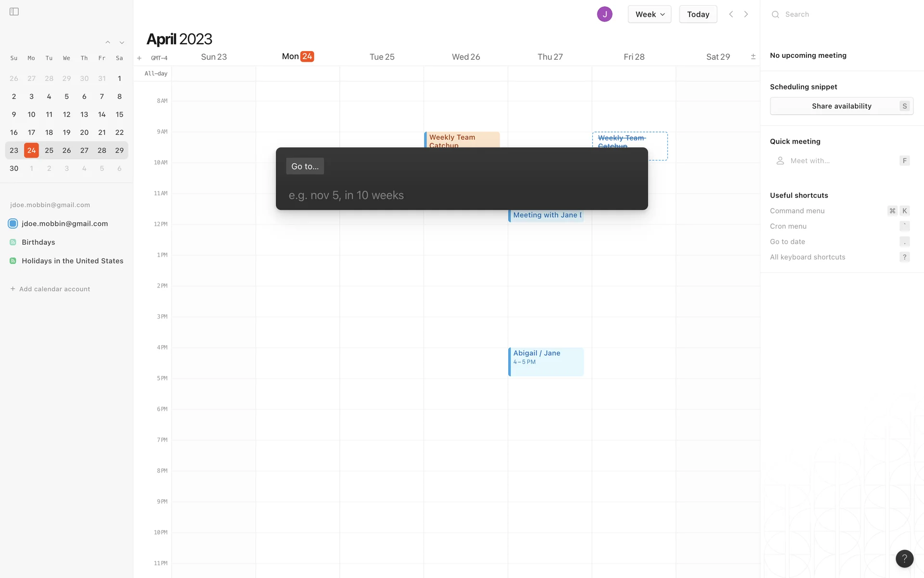The image size is (924, 578).
Task: Click the plus icon beside GMT-4
Action: 139,58
